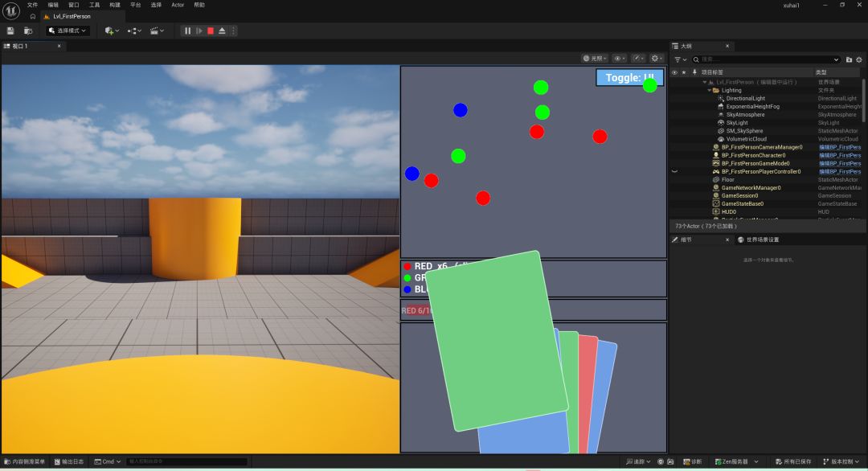Click the BP_FirstPersonPlayerController0 gamepad icon
Image resolution: width=868 pixels, height=471 pixels.
point(716,171)
